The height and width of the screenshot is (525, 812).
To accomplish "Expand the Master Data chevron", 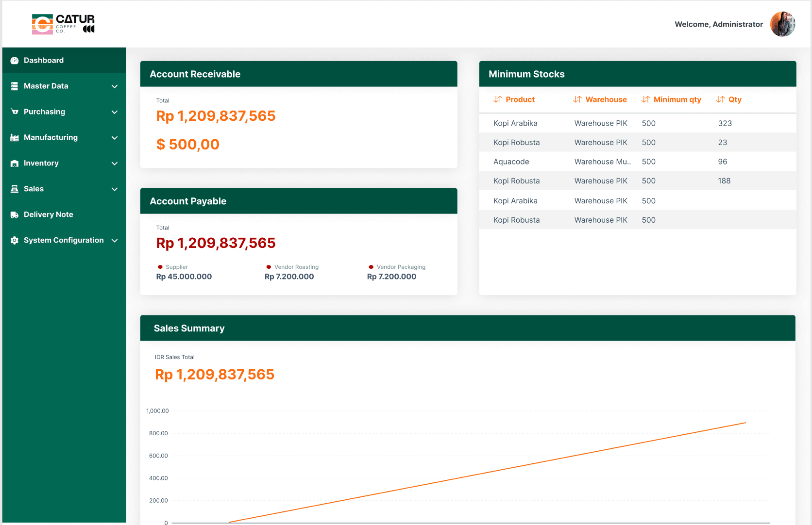I will (x=115, y=86).
